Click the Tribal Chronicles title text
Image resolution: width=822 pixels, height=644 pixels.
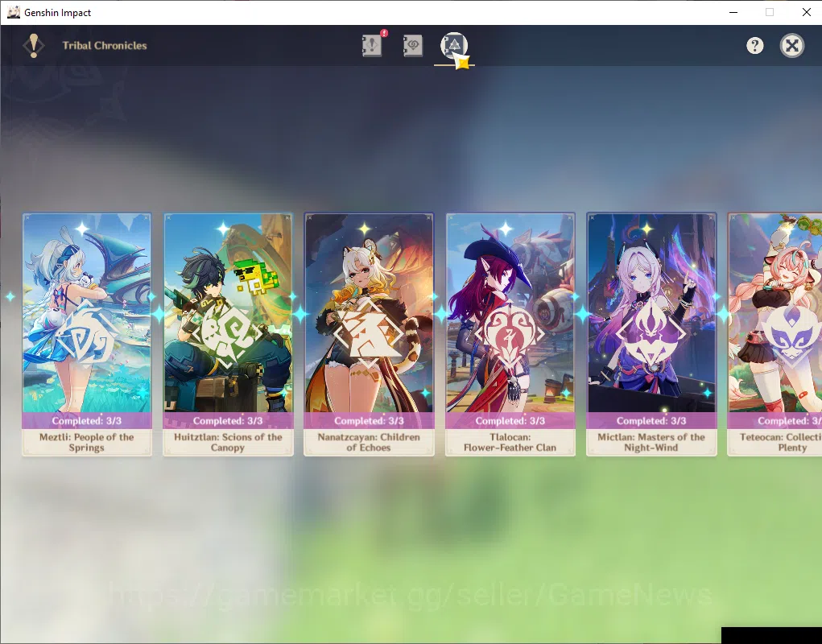(x=105, y=46)
